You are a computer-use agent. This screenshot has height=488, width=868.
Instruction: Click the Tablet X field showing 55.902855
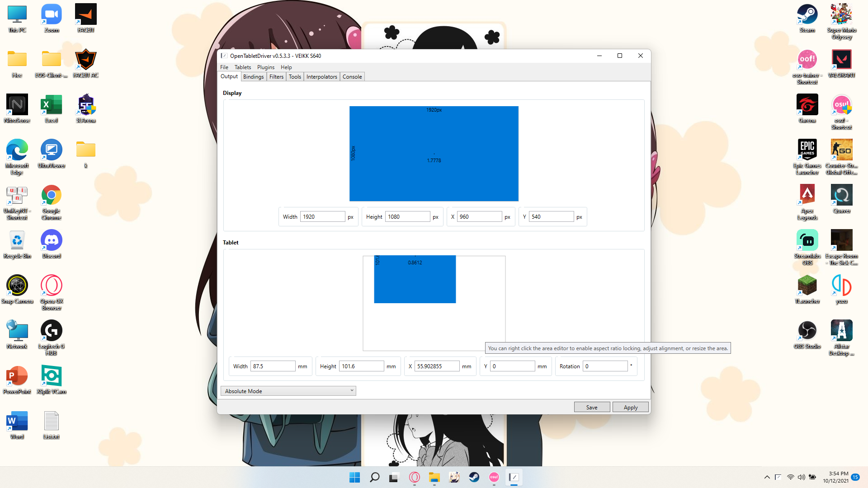click(437, 366)
